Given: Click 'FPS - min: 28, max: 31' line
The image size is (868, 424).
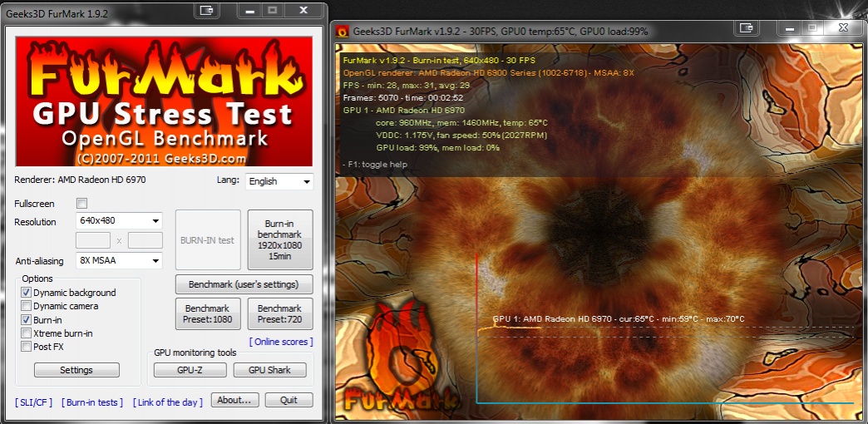Looking at the screenshot, I should [x=407, y=86].
